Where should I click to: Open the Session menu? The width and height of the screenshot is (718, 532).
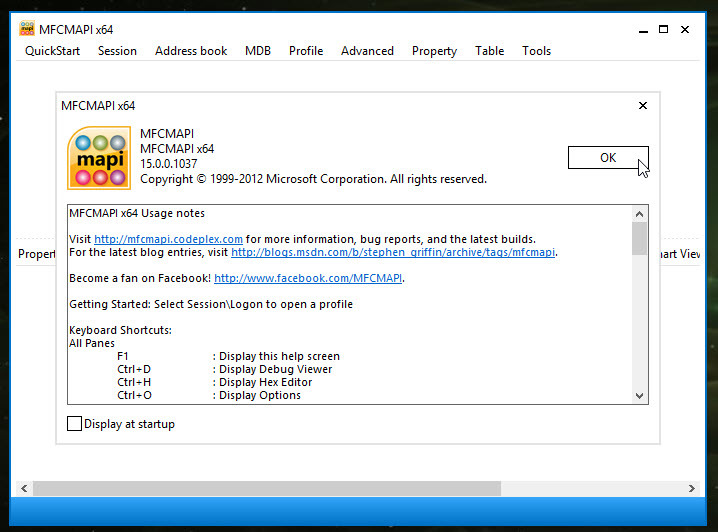click(117, 51)
